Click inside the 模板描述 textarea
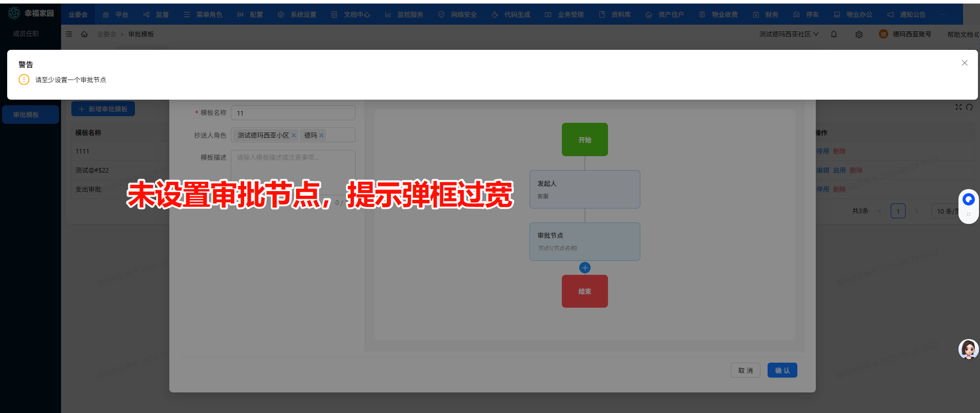This screenshot has width=980, height=413. (x=293, y=172)
